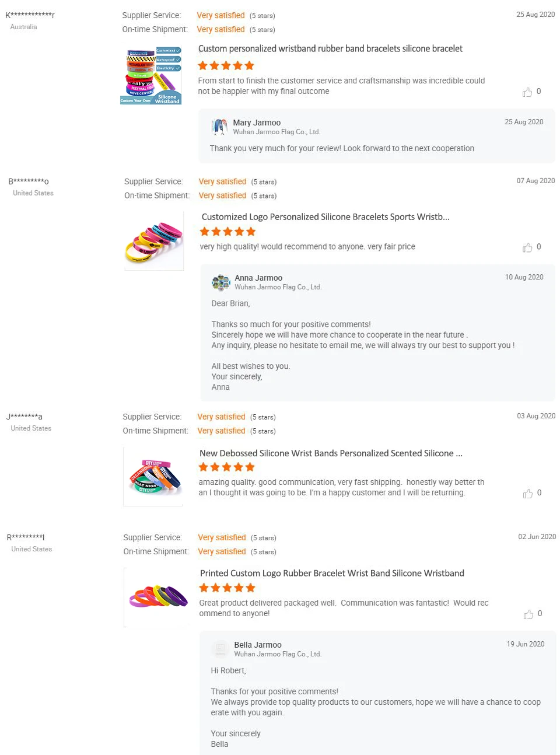560x755 pixels.
Task: Click reviewer name K************r
Action: click(30, 15)
